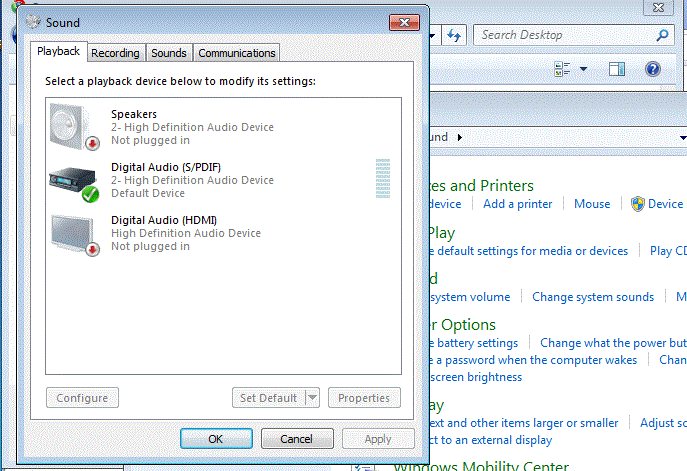The width and height of the screenshot is (687, 471).
Task: Click the refresh arrows icon beside address bar
Action: coord(455,35)
